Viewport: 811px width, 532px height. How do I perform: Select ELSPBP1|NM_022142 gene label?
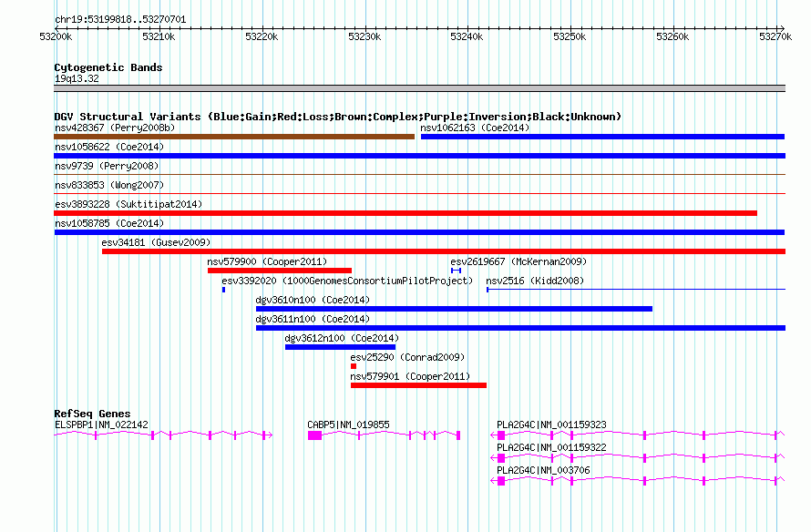click(x=101, y=425)
